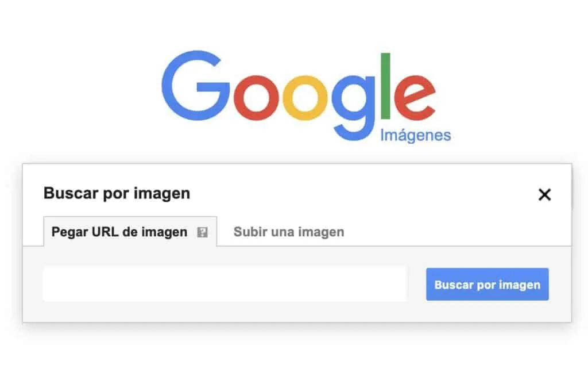This screenshot has width=588, height=380.
Task: Click the Google logo
Action: point(299,92)
